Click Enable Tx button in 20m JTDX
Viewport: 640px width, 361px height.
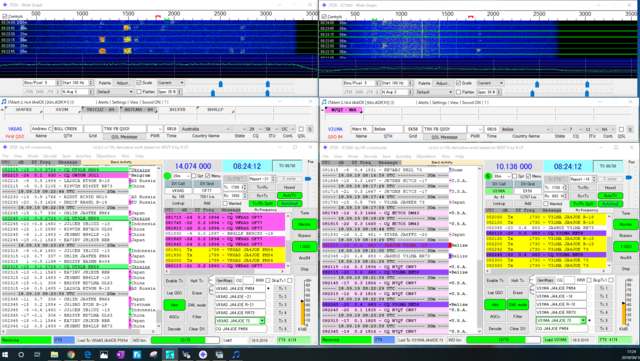(x=174, y=281)
